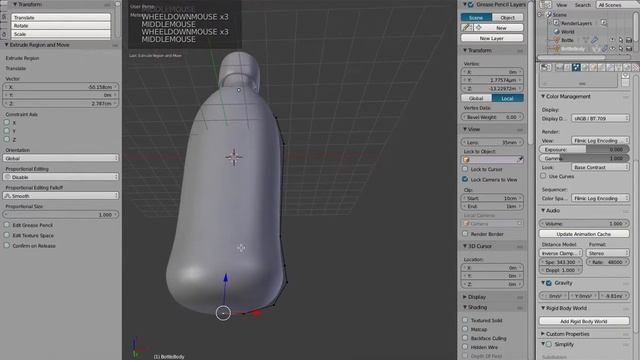Enable the Backface Culling checkbox
The width and height of the screenshot is (640, 360).
[x=465, y=338]
